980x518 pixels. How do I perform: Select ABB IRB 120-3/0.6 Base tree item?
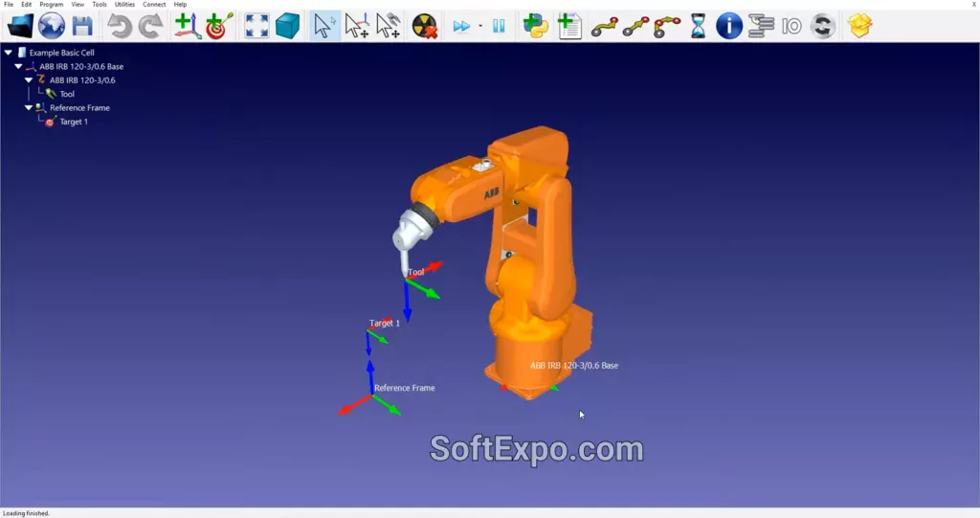coord(81,66)
